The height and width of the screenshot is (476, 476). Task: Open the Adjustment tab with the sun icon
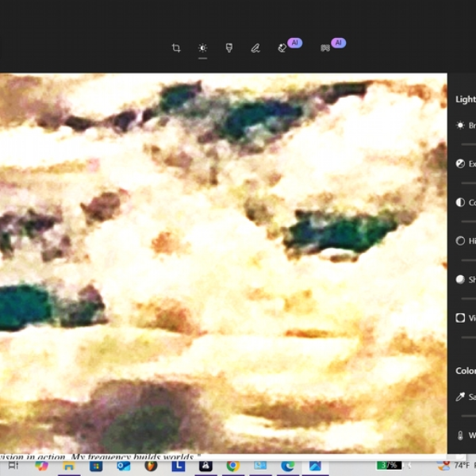click(202, 48)
